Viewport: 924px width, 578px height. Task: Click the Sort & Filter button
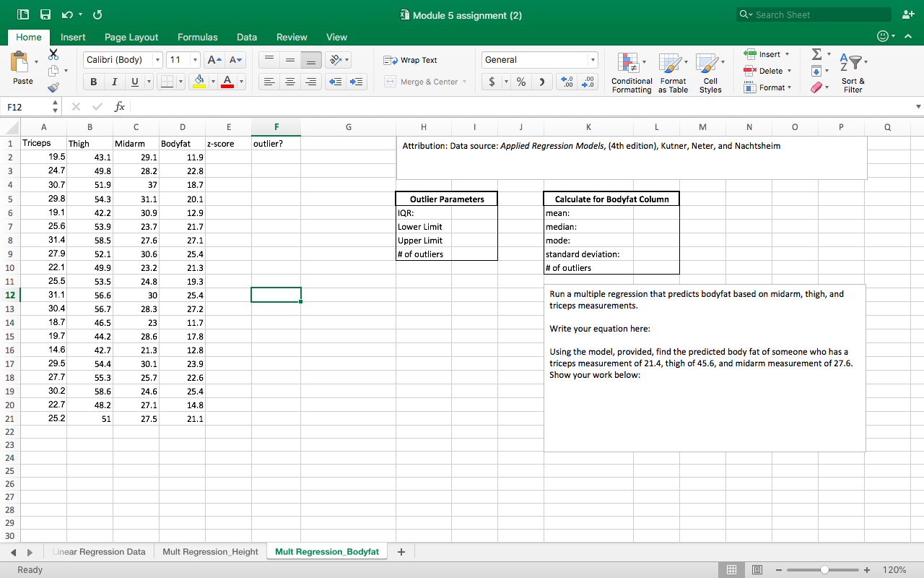pyautogui.click(x=853, y=72)
